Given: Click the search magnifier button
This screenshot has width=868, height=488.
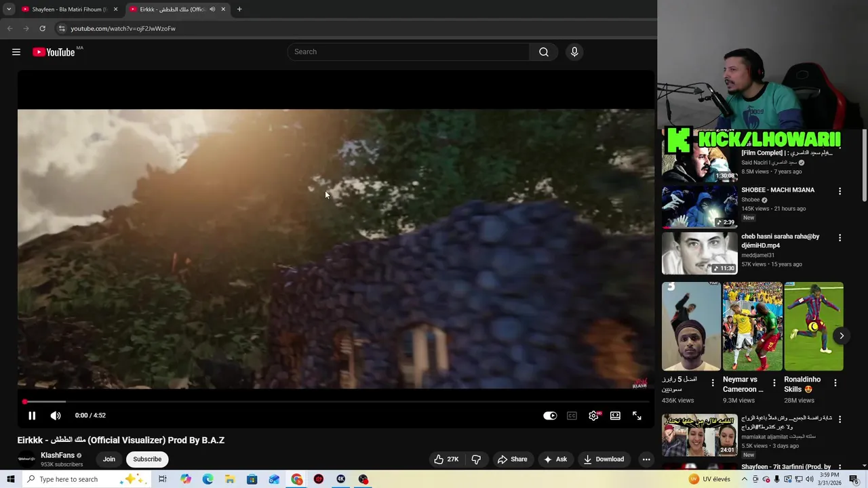Looking at the screenshot, I should pos(544,52).
